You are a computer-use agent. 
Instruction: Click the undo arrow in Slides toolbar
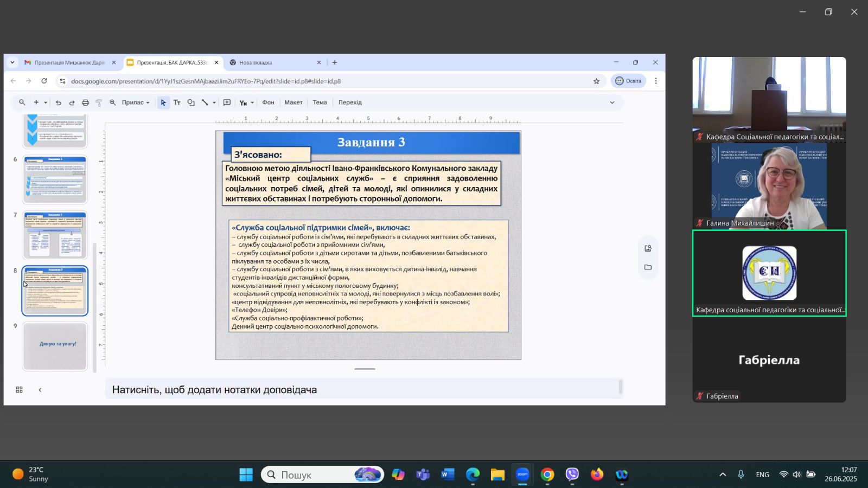coord(58,102)
